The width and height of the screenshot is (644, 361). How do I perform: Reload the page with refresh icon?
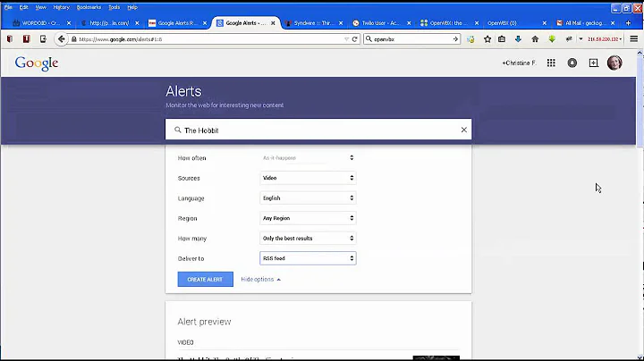pos(355,39)
